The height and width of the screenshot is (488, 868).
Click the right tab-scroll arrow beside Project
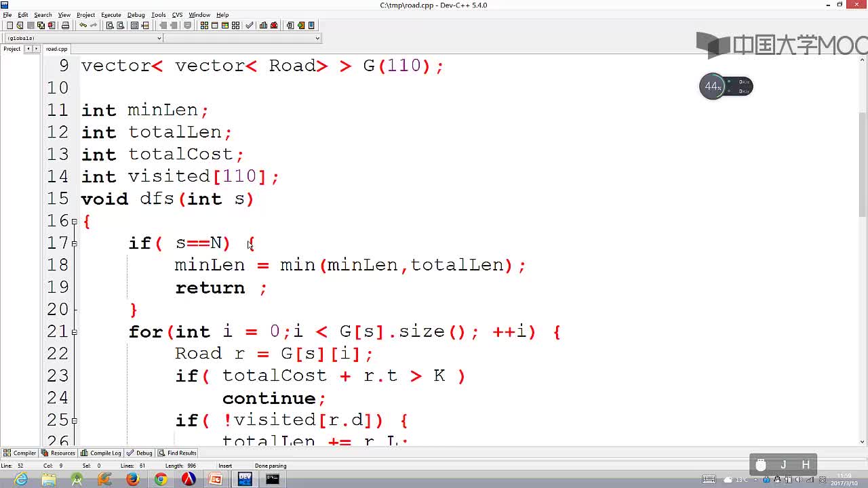pos(36,49)
